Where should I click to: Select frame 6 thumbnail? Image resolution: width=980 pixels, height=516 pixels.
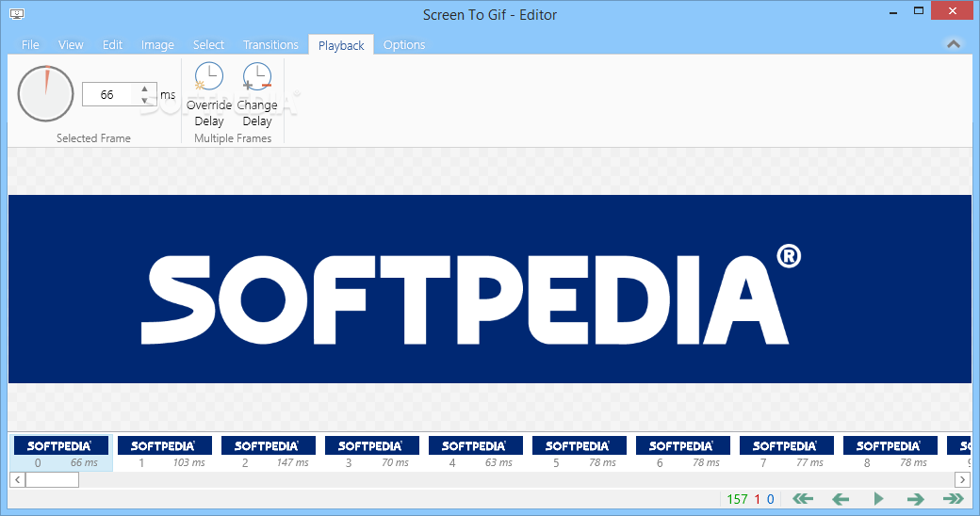pyautogui.click(x=683, y=453)
